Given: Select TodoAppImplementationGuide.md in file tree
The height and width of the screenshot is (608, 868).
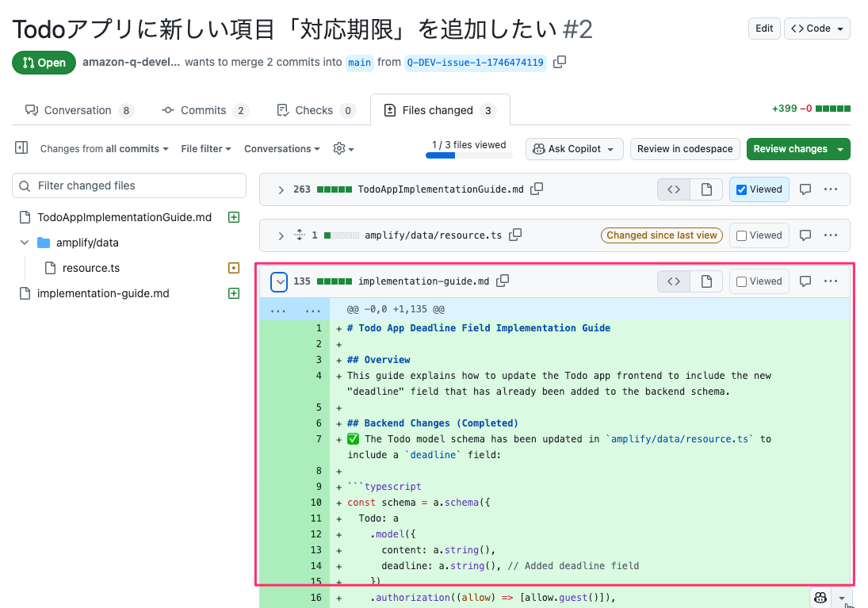Looking at the screenshot, I should point(124,217).
